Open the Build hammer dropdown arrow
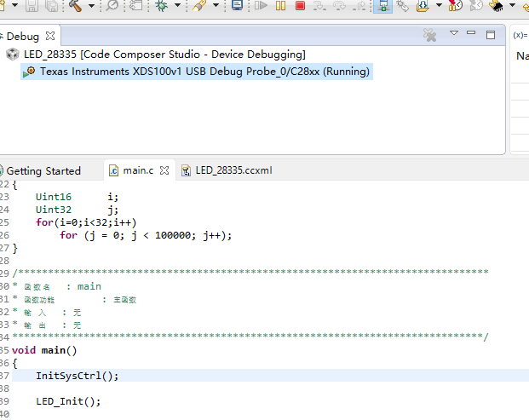Image resolution: width=529 pixels, height=420 pixels. [x=91, y=5]
